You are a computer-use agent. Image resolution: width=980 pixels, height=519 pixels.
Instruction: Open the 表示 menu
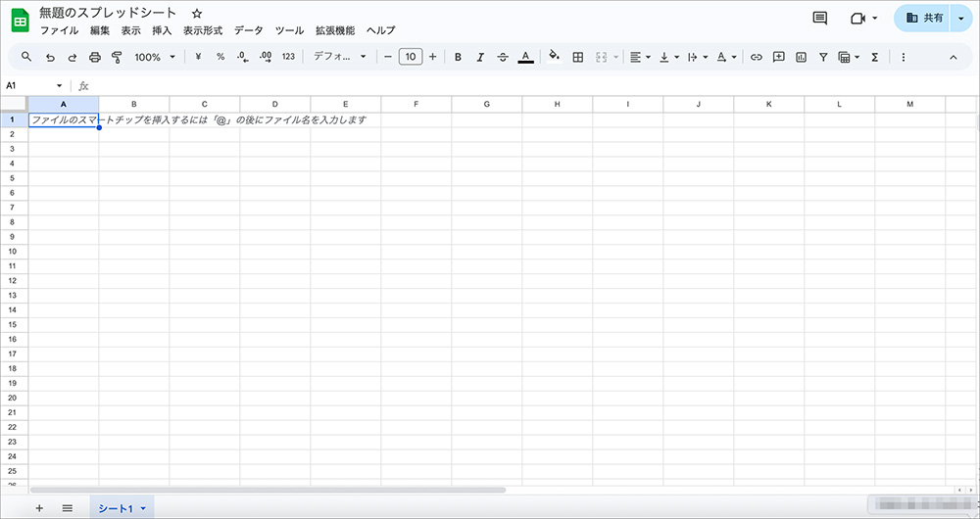coord(130,30)
